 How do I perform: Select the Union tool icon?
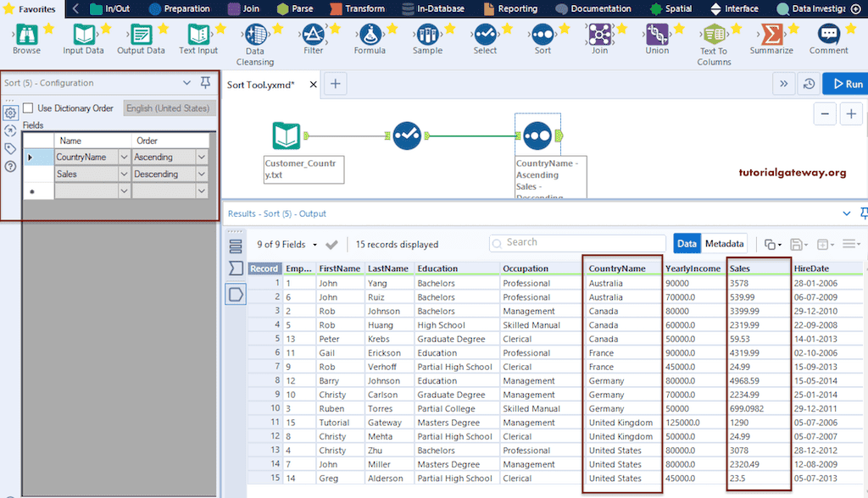coord(657,34)
